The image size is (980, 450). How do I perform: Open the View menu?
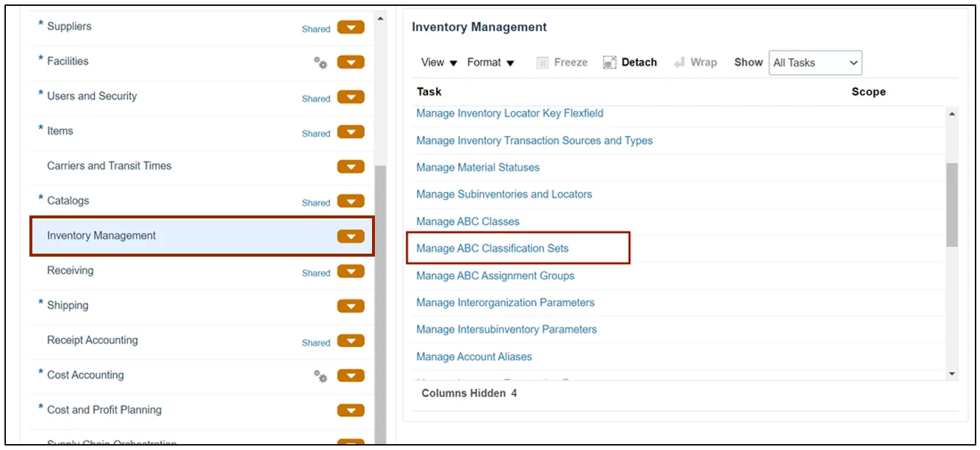click(439, 63)
